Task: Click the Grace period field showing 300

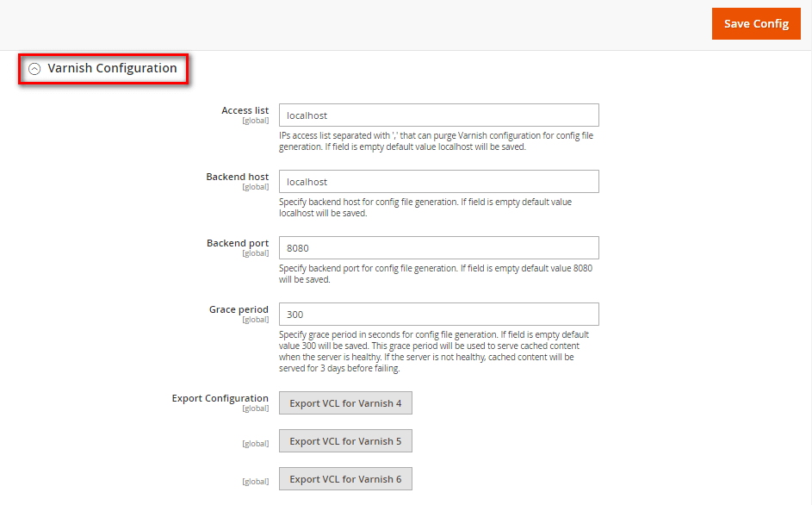Action: click(438, 315)
